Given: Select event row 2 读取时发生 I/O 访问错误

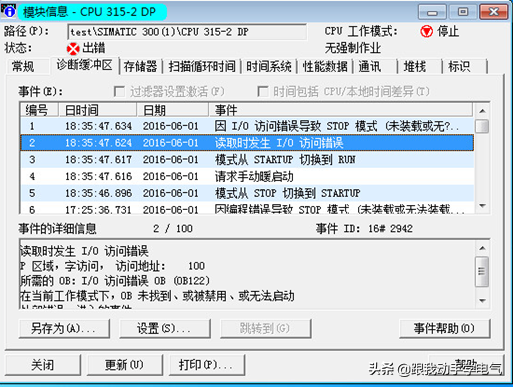Looking at the screenshot, I should [247, 143].
